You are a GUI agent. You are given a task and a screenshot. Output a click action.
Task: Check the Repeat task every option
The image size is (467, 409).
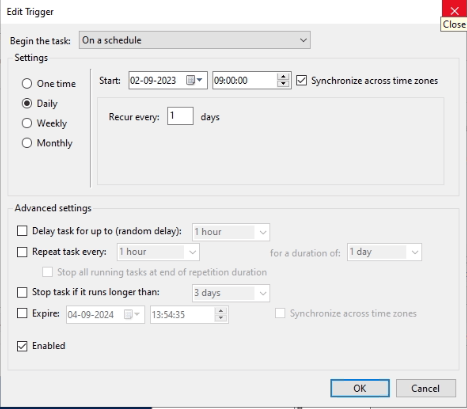tap(22, 252)
